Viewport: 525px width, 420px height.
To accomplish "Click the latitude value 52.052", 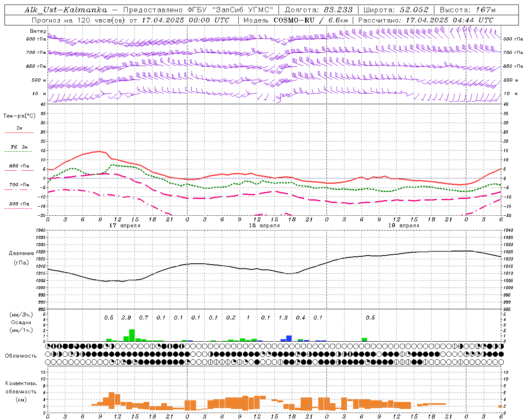I will click(x=415, y=10).
